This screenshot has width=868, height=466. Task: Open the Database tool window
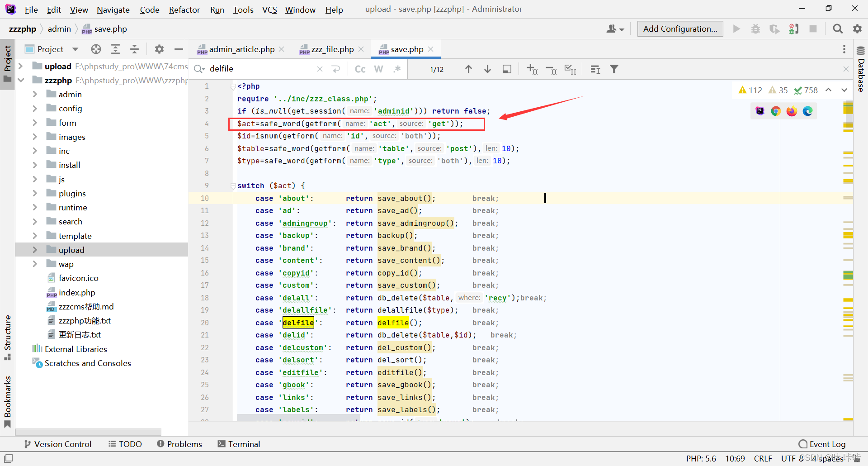pyautogui.click(x=861, y=68)
